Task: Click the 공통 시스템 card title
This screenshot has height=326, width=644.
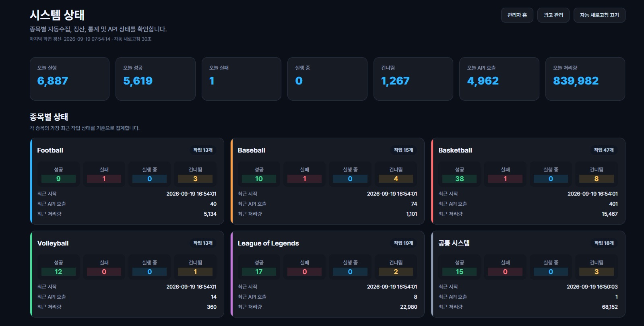Action: click(454, 243)
